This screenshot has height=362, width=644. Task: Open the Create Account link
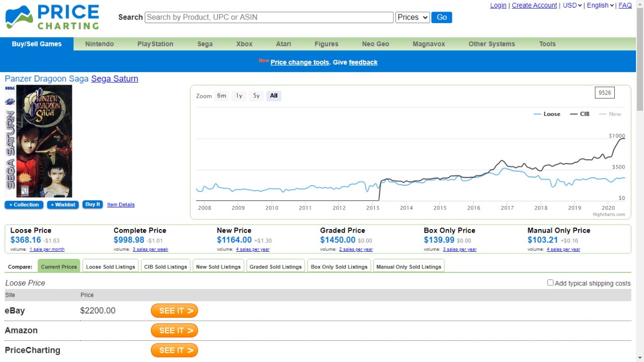click(534, 6)
